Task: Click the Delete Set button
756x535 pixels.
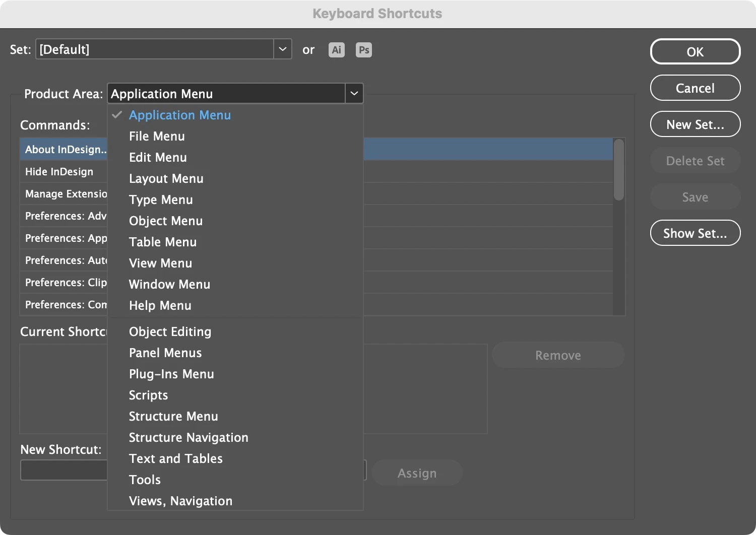Action: [695, 161]
